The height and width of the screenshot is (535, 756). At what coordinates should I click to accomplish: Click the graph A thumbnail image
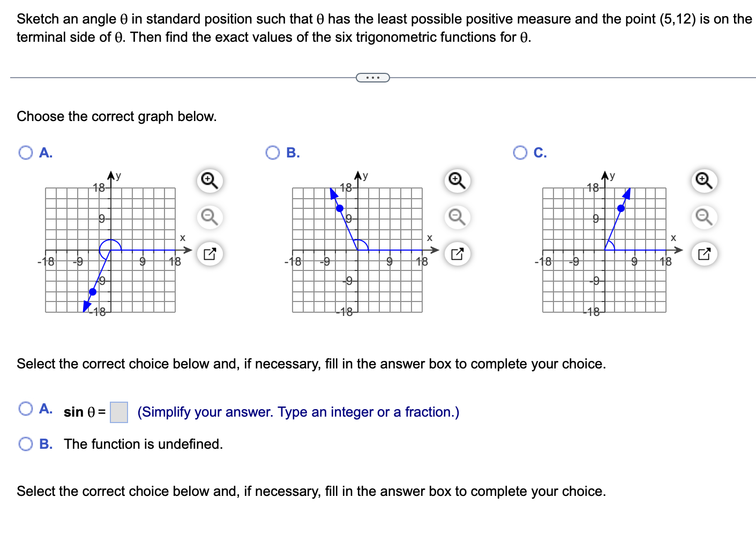pos(110,249)
